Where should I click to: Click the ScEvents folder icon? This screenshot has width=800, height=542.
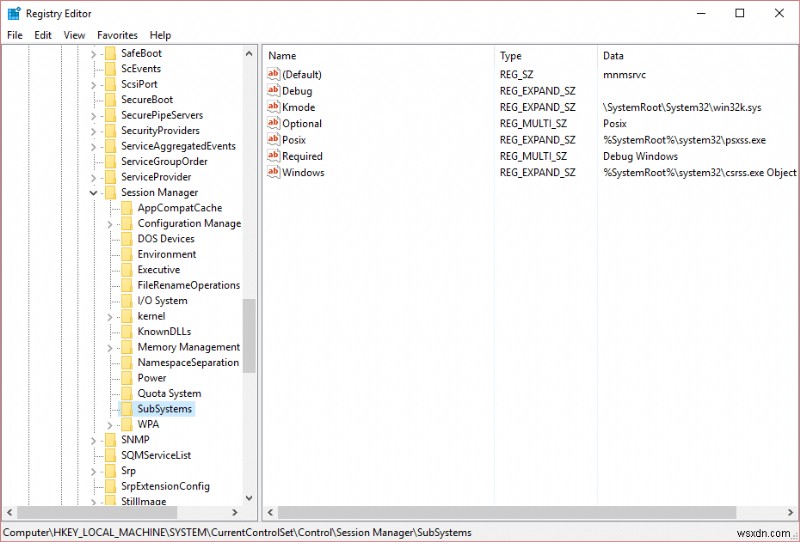pyautogui.click(x=110, y=68)
